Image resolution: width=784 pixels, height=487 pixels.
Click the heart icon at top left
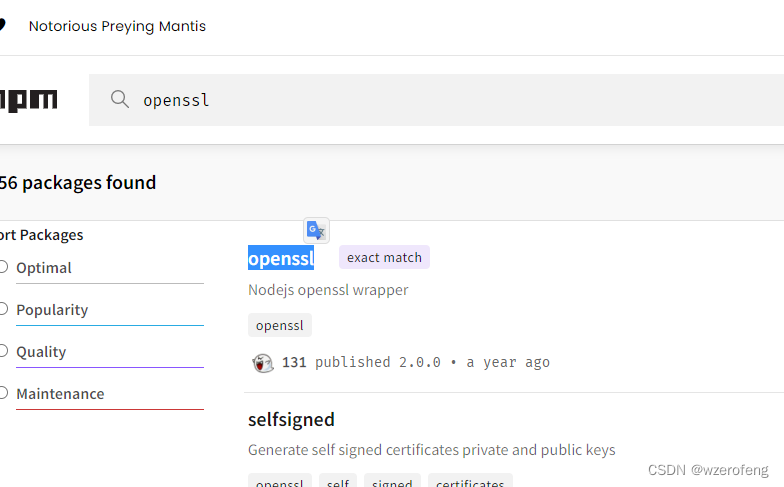3,26
